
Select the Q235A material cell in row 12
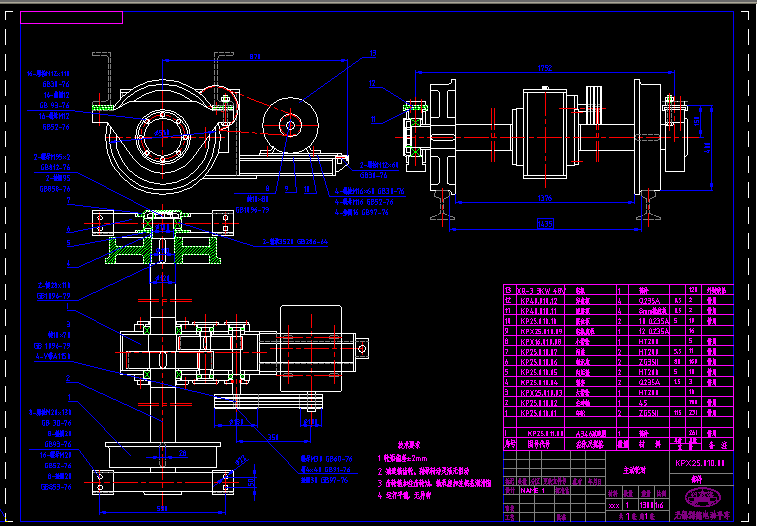click(x=647, y=299)
